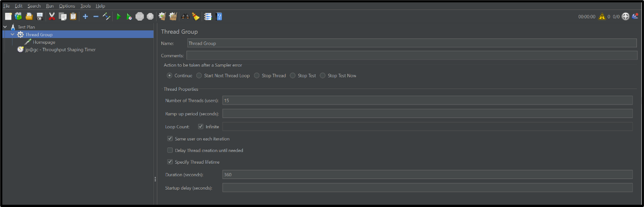Click the Loop Count value field
The image size is (644, 207).
click(x=428, y=126)
